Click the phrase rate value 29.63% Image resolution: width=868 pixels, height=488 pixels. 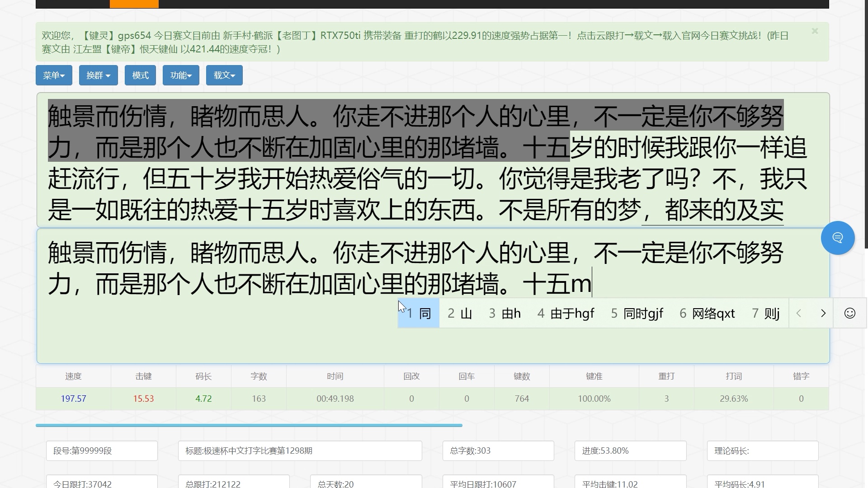click(734, 399)
